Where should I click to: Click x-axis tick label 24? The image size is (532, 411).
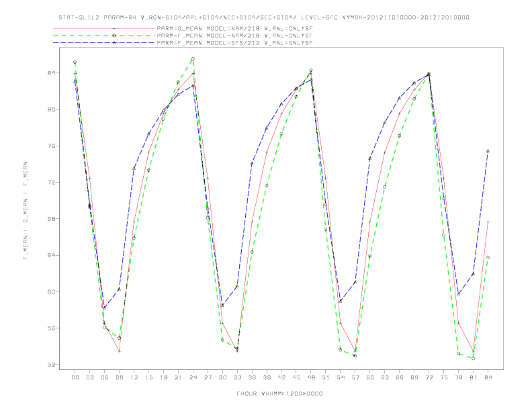pyautogui.click(x=193, y=377)
